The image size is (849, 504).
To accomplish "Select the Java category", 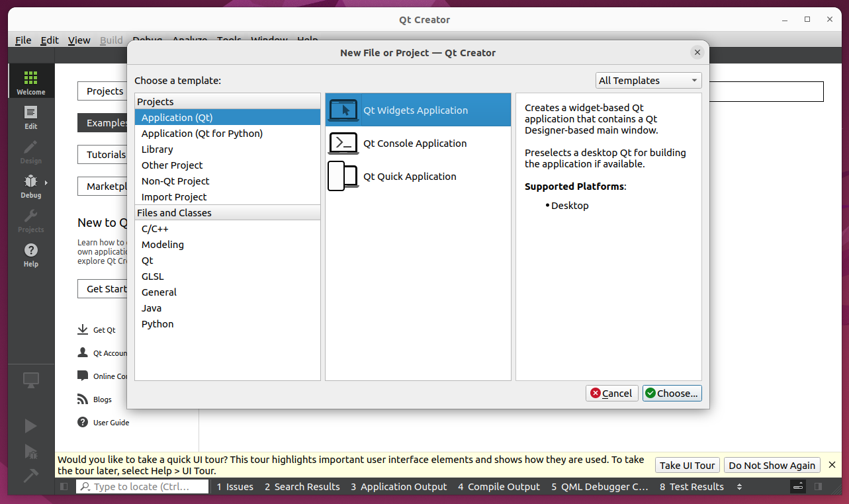I will click(227, 308).
